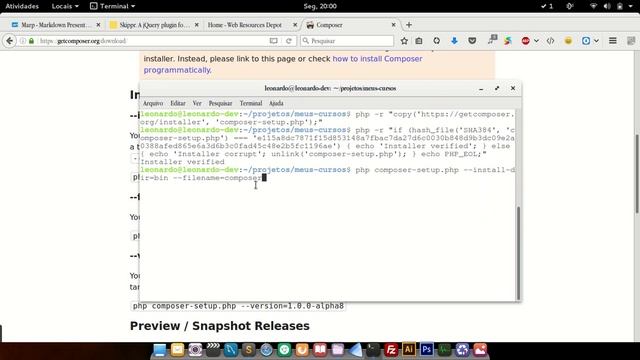Click the yellow emoji extension icon
This screenshot has height=360, width=640.
coord(568,41)
